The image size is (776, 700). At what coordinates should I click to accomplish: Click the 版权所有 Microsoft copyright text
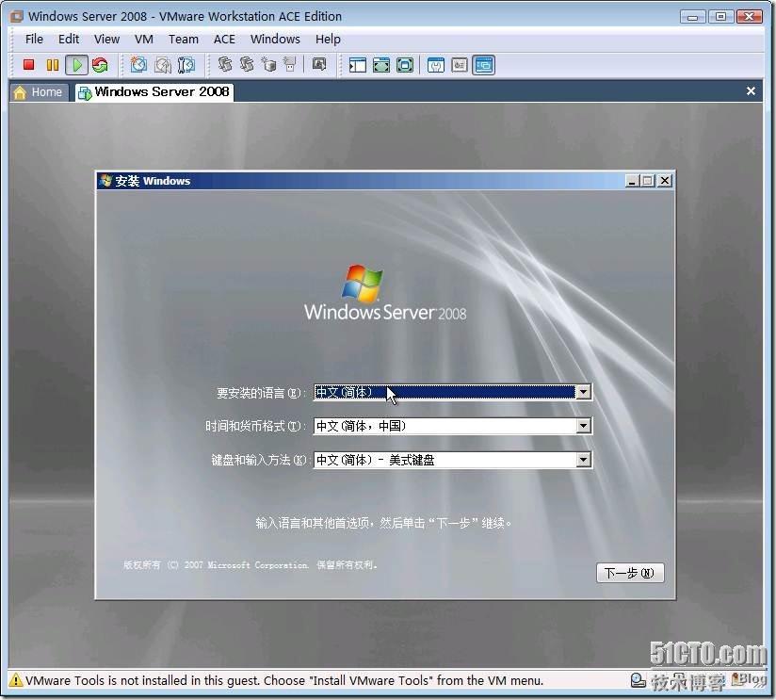coord(251,565)
